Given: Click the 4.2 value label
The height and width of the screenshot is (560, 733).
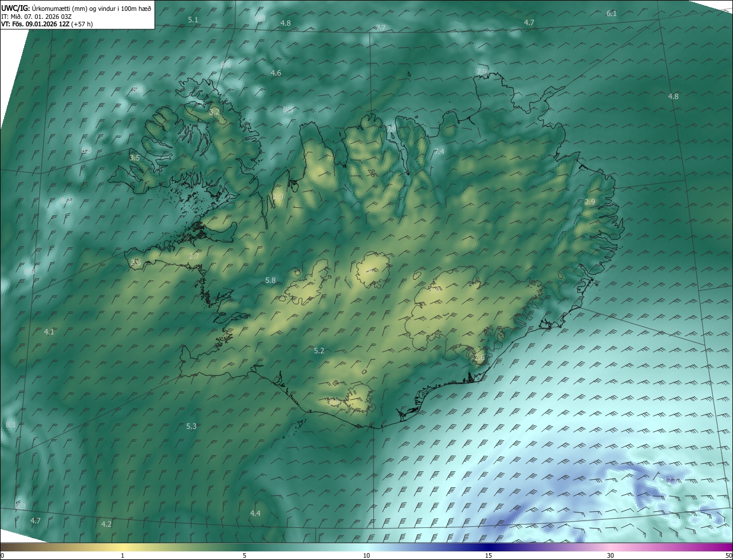Looking at the screenshot, I should click(107, 524).
